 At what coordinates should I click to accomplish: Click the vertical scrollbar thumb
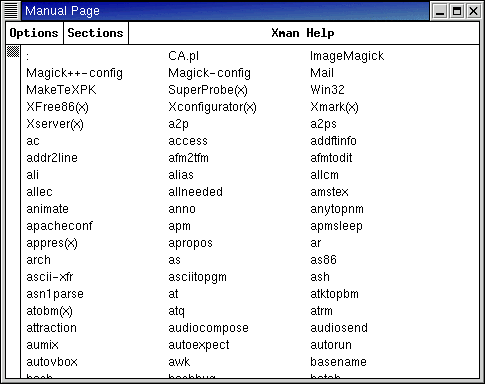pos(13,52)
